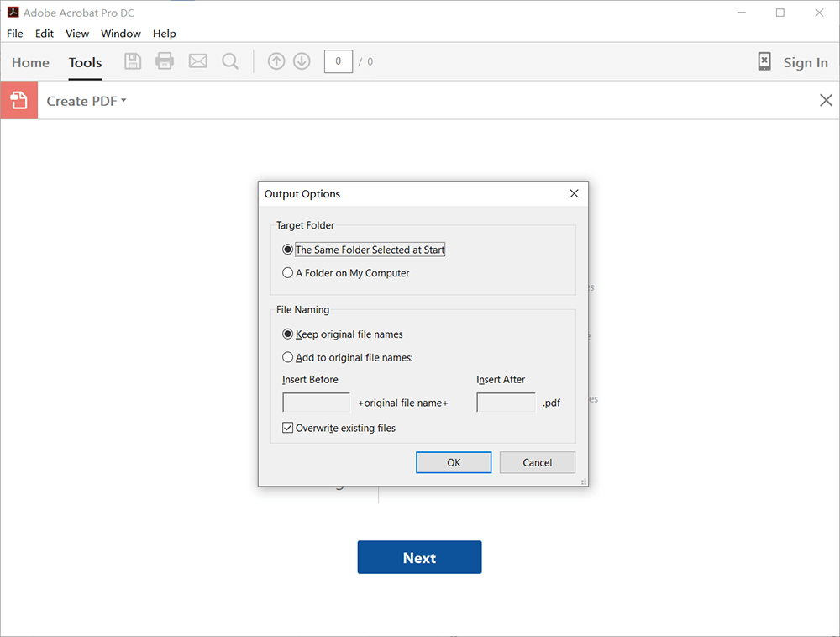Close the Create PDF tool panel

826,101
